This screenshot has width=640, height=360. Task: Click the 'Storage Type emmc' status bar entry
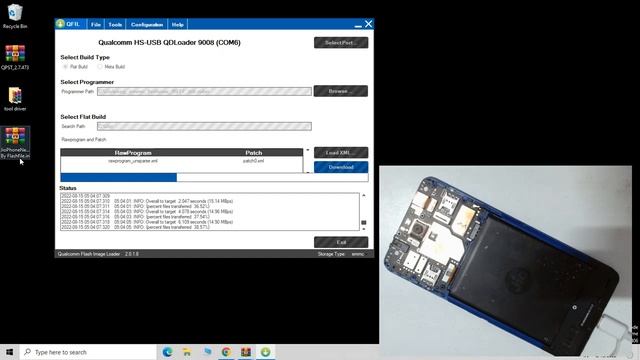(341, 254)
